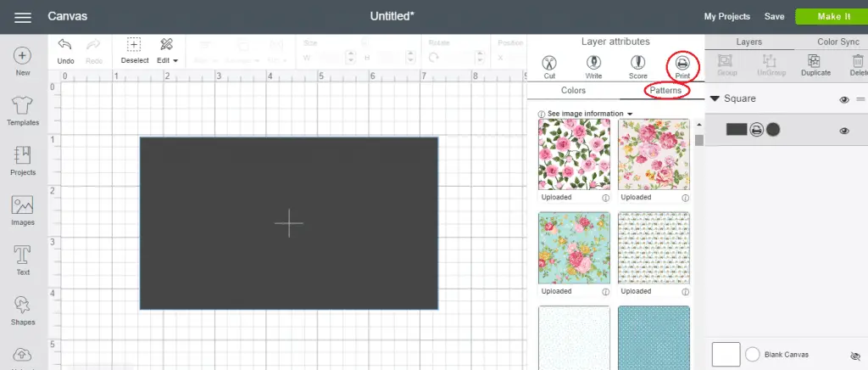Collapse the Square layer group
The height and width of the screenshot is (370, 868).
715,98
